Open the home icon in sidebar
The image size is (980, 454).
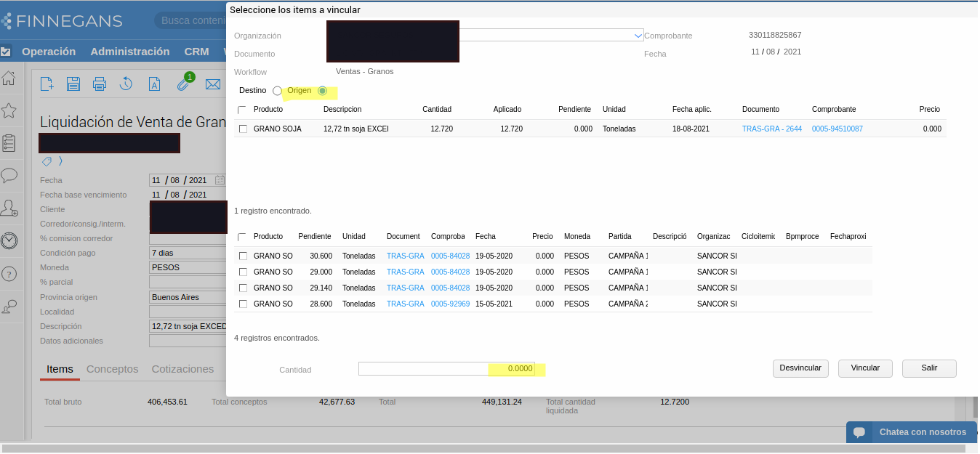pos(9,78)
